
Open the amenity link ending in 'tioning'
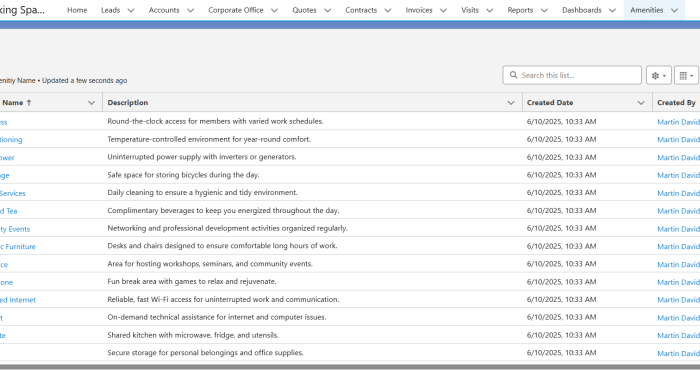coord(11,140)
